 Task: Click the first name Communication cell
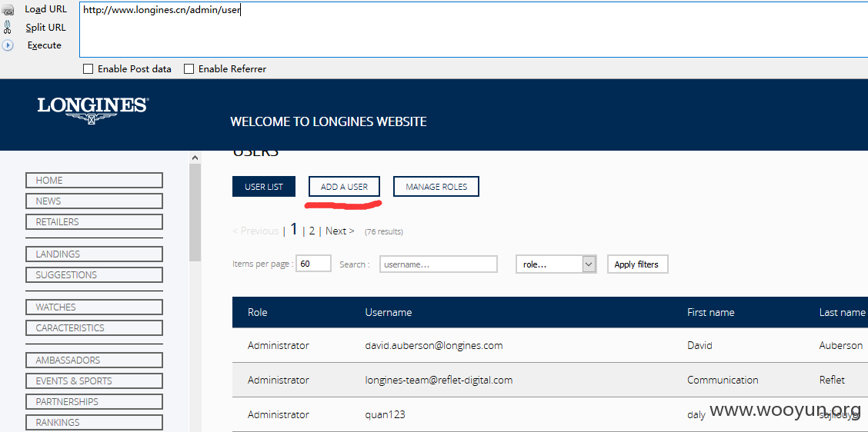click(723, 380)
